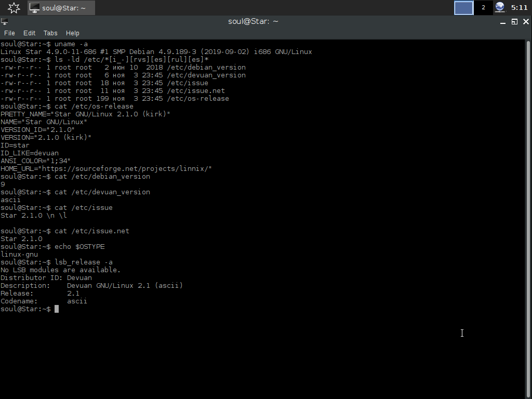Image resolution: width=532 pixels, height=399 pixels.
Task: Select the soul@Star terminal taskbar button
Action: pyautogui.click(x=61, y=8)
